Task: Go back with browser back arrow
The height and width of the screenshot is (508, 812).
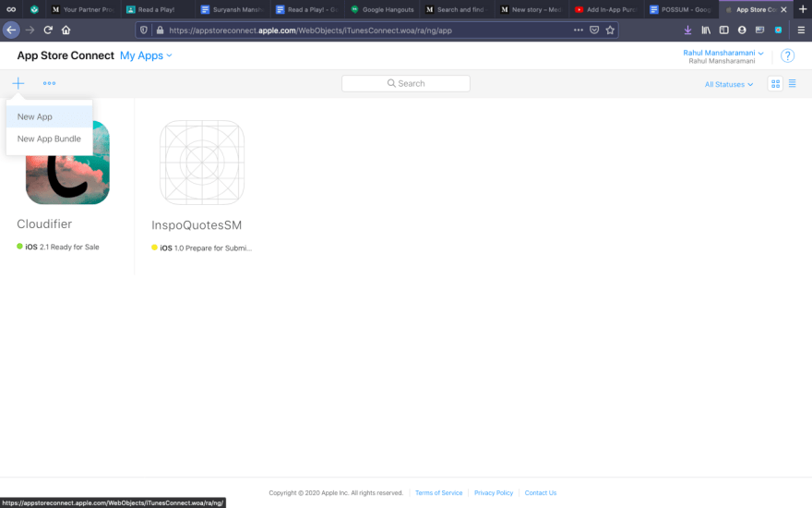Action: (x=11, y=30)
